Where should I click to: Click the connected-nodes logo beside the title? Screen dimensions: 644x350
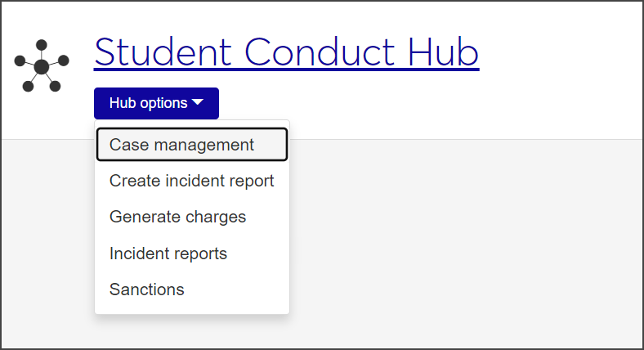click(x=42, y=65)
